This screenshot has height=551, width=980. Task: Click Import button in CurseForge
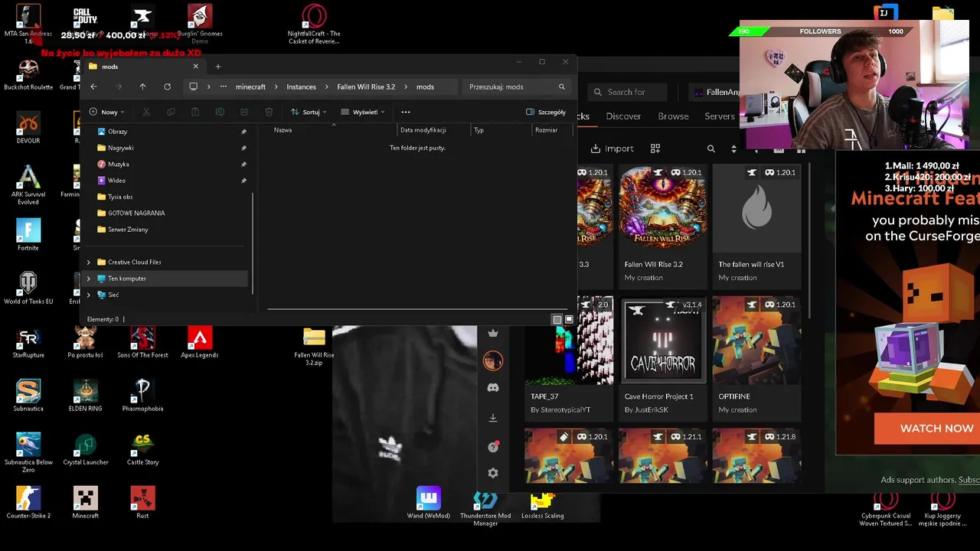point(612,148)
